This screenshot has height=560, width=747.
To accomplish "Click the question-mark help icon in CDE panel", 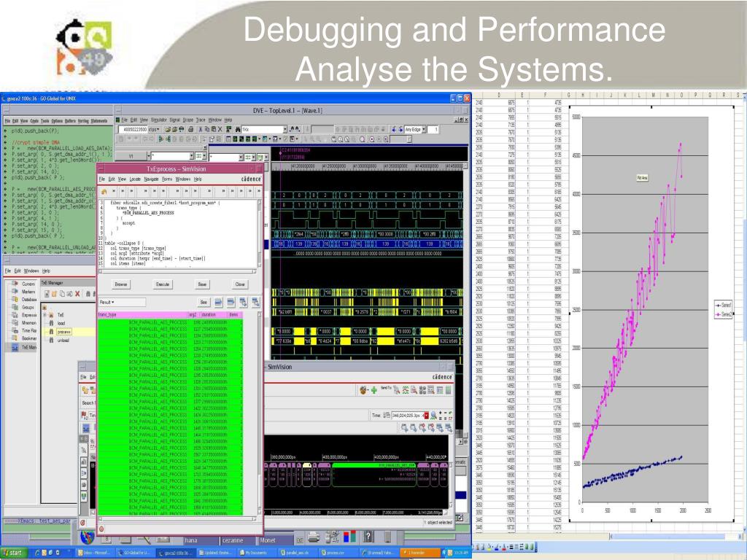I will pos(368,537).
